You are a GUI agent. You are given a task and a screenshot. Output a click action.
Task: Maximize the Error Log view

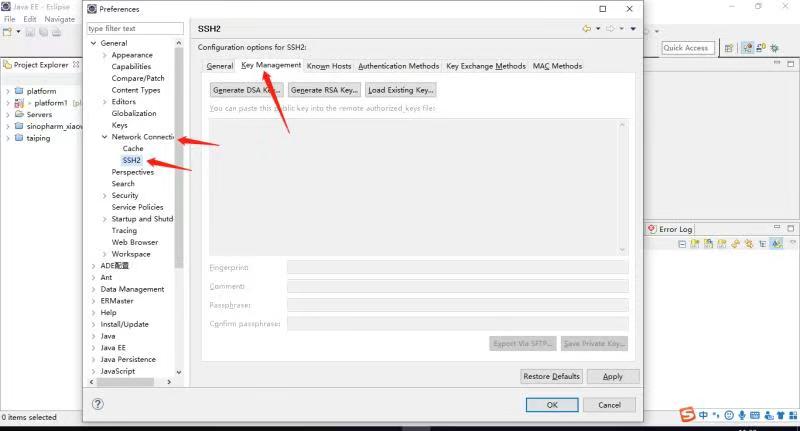click(x=790, y=228)
